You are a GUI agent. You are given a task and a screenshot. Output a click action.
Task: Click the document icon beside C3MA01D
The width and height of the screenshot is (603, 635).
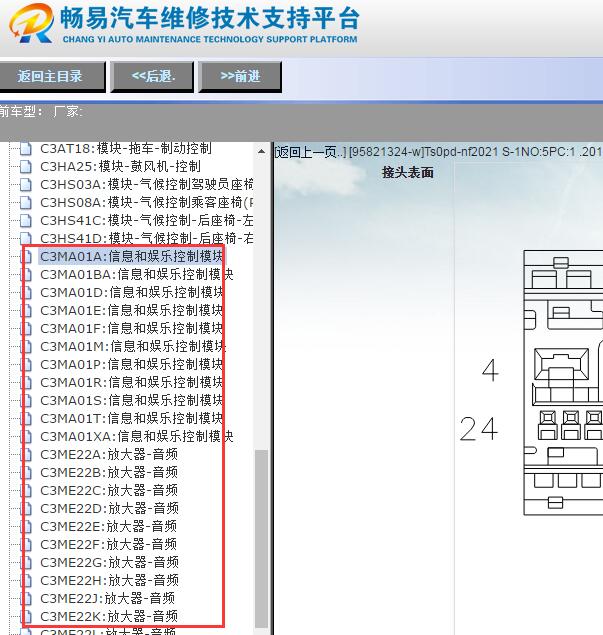[x=27, y=292]
